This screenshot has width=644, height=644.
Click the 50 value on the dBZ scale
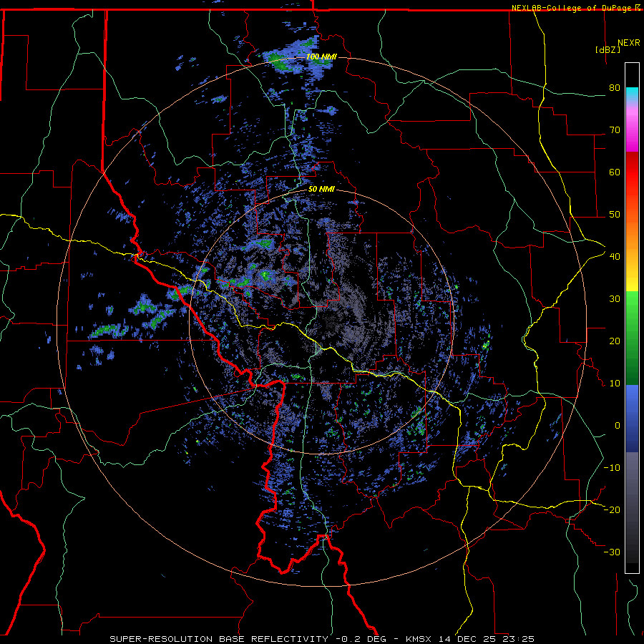tap(615, 215)
